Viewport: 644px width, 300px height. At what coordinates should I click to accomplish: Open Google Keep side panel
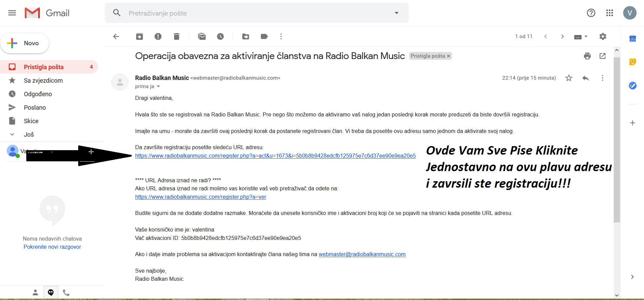click(633, 62)
